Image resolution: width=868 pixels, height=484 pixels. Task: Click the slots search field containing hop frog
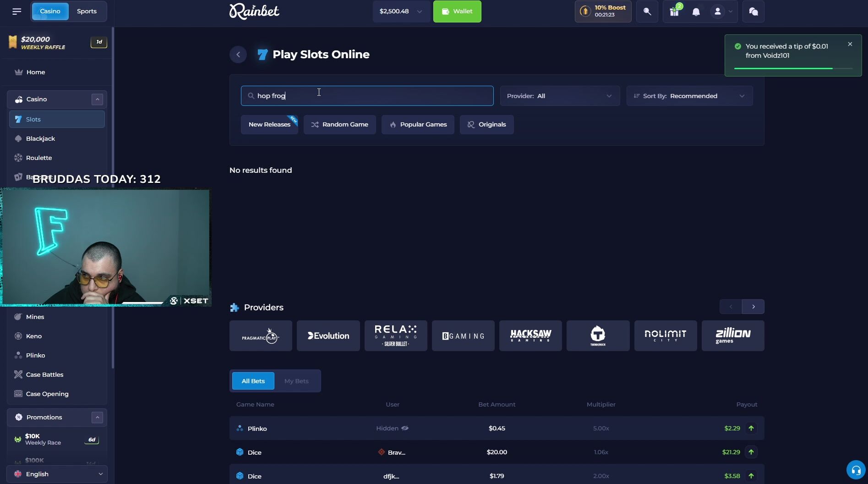pos(367,96)
